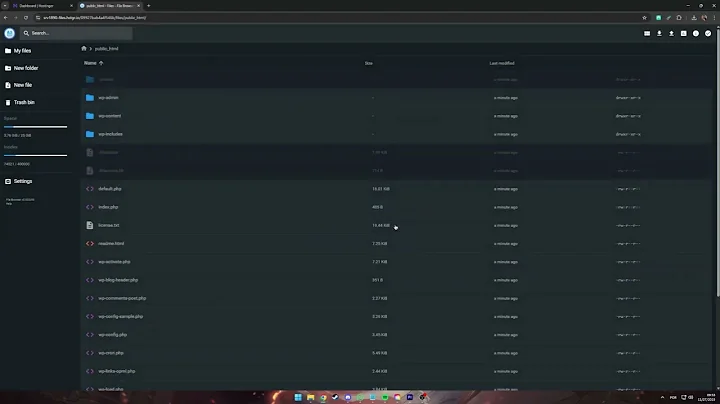Open Windows Start menu
Image resolution: width=720 pixels, height=404 pixels.
pyautogui.click(x=298, y=397)
